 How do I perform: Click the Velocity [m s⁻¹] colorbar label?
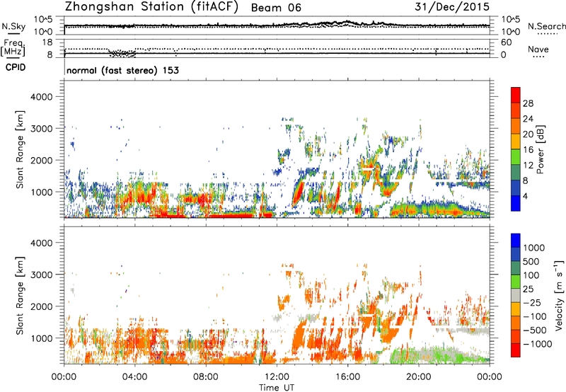click(559, 295)
